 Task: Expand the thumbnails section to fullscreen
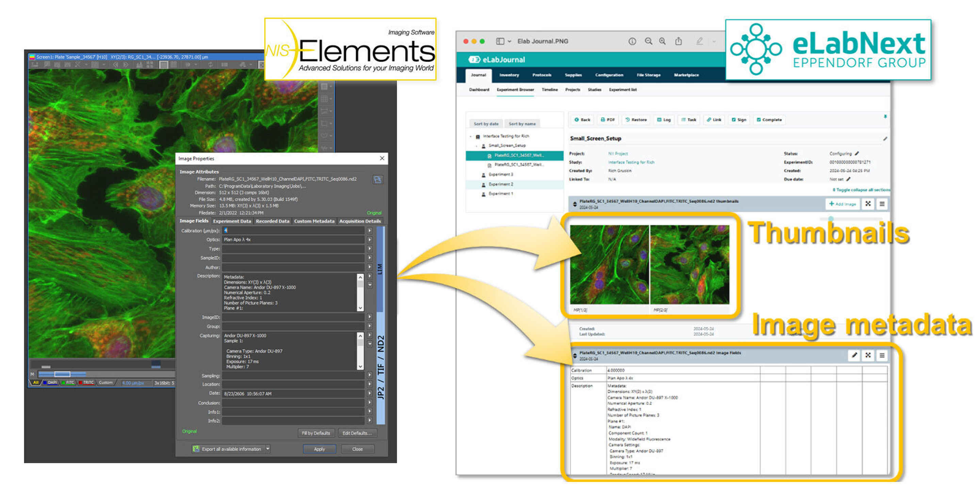(868, 204)
